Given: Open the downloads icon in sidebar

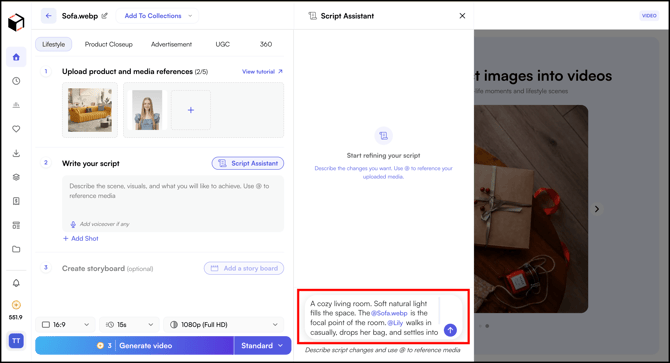Looking at the screenshot, I should tap(16, 153).
